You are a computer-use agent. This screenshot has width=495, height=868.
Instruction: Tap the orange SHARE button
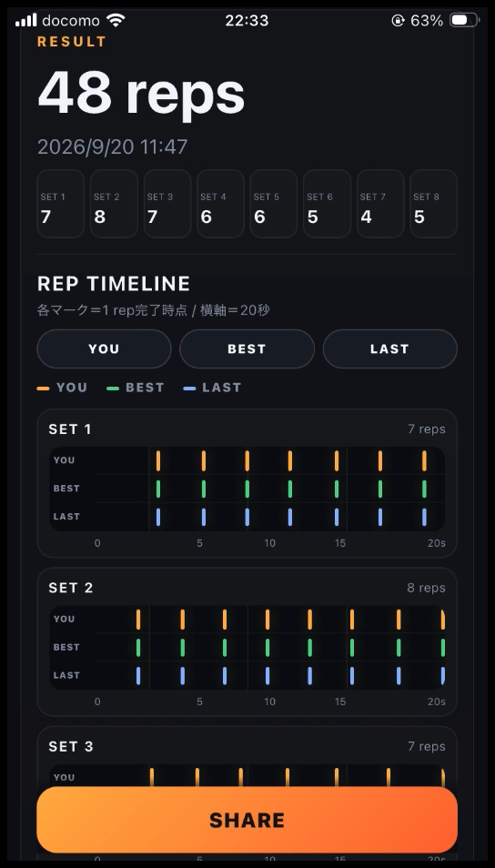coord(247,820)
